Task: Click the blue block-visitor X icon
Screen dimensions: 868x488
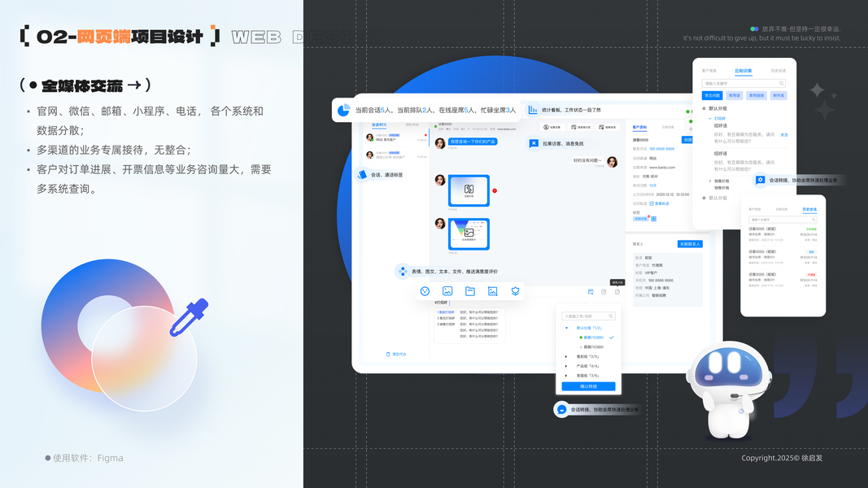Action: 533,143
